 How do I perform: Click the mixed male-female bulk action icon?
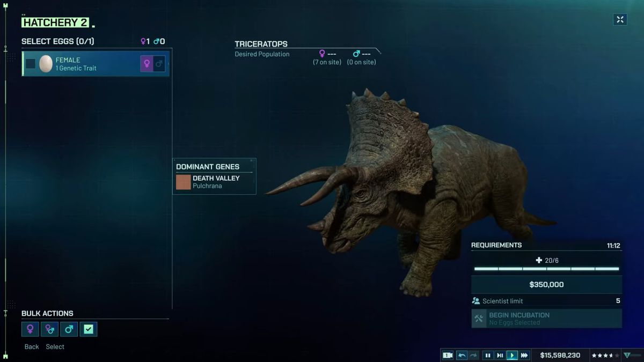pyautogui.click(x=49, y=329)
